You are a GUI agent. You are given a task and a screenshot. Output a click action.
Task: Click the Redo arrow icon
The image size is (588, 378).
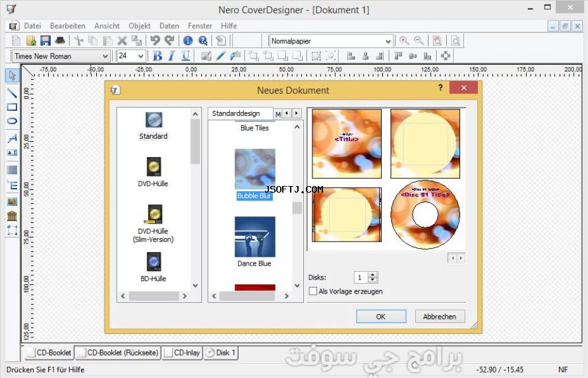[x=169, y=40]
